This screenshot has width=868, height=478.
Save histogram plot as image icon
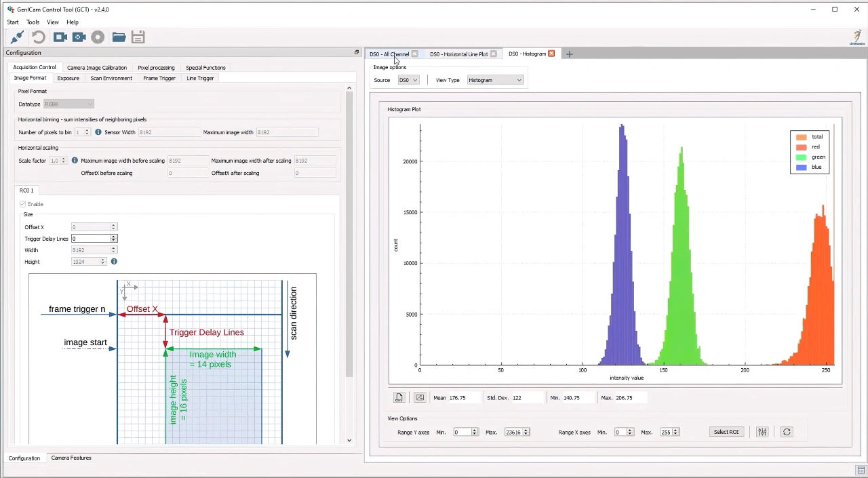(420, 398)
